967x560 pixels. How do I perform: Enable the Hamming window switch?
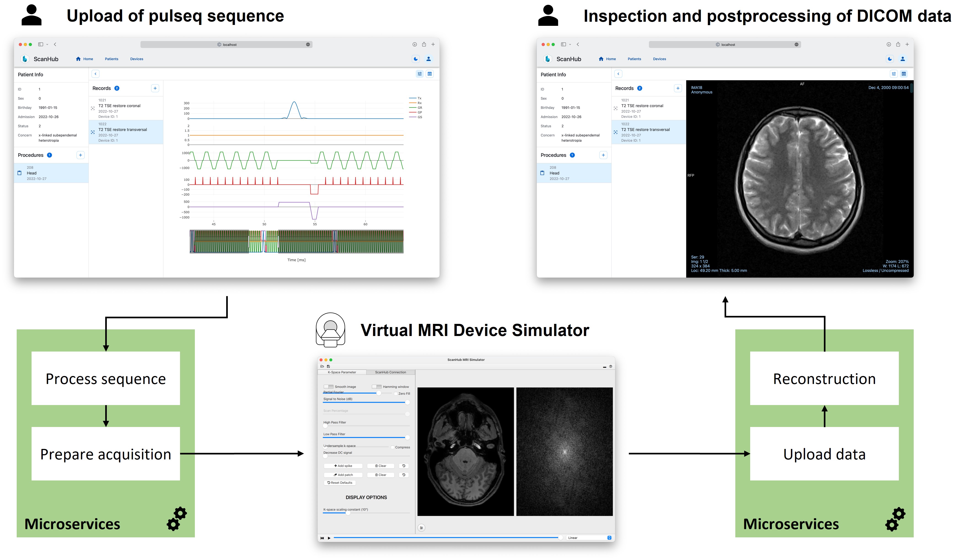(x=376, y=387)
